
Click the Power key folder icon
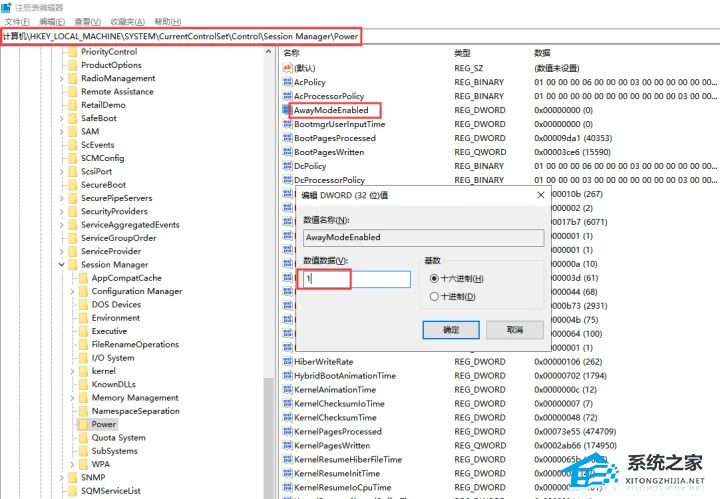(x=83, y=424)
